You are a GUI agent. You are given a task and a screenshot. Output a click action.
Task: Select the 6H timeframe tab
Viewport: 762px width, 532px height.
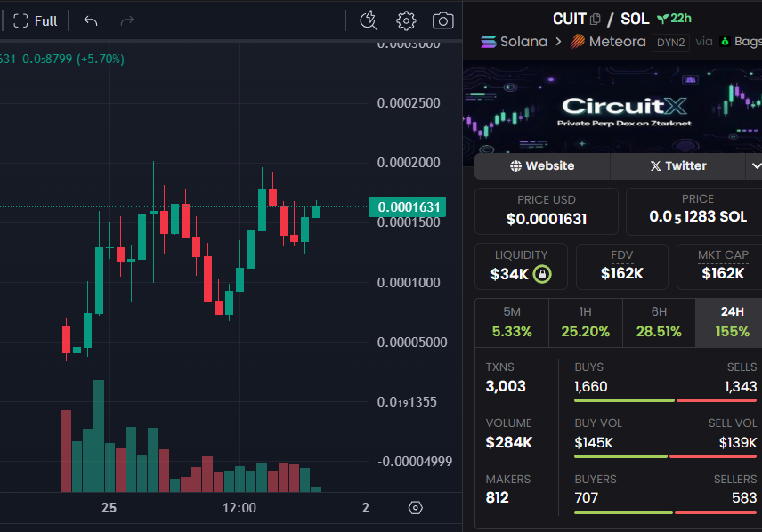(659, 323)
